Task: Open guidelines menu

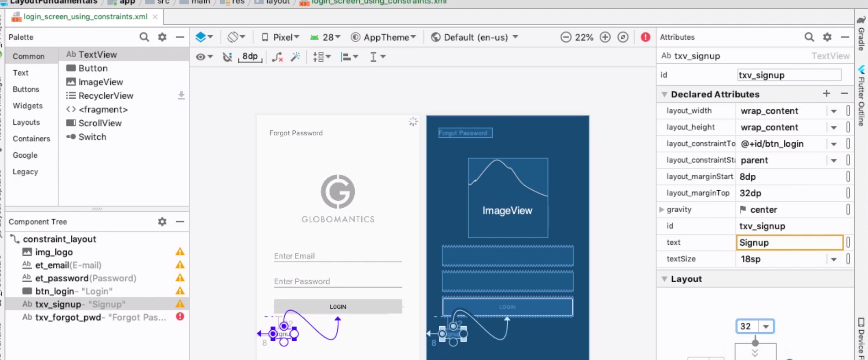Action: click(x=378, y=57)
